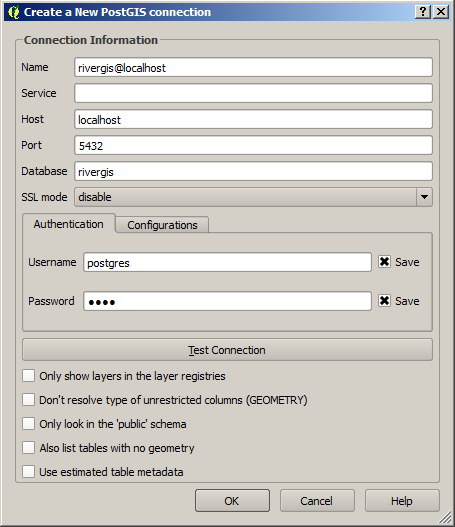Click the Cancel button

(x=317, y=501)
